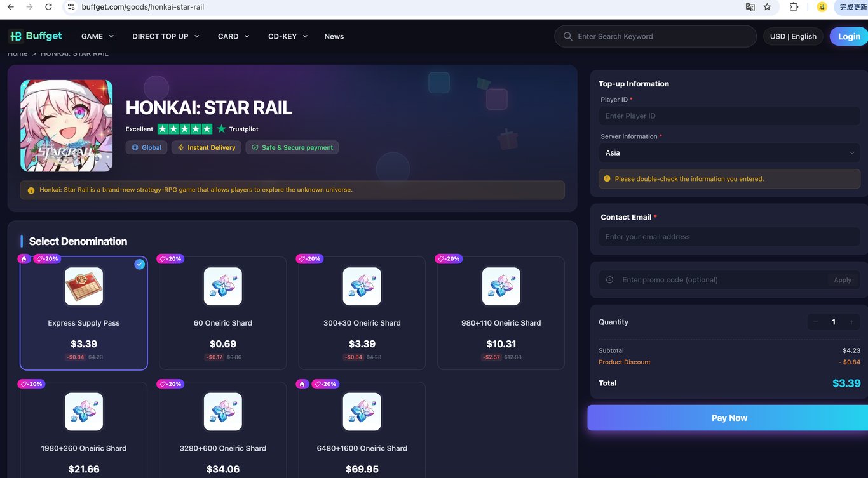
Task: Click the icon inside the promo code field
Action: click(609, 280)
